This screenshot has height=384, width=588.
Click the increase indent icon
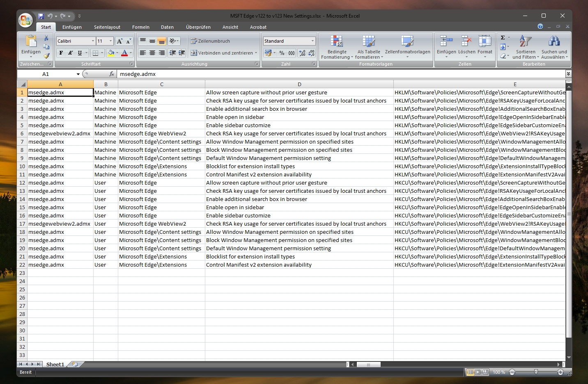182,53
